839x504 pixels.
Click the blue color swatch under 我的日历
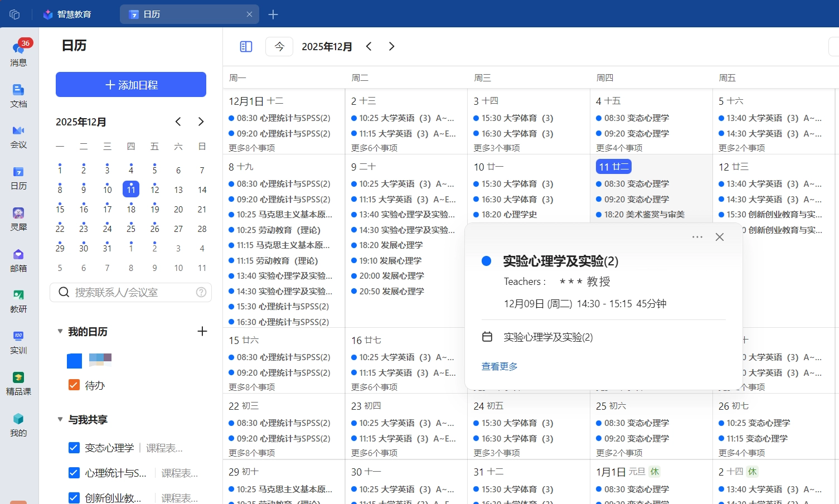(x=74, y=361)
